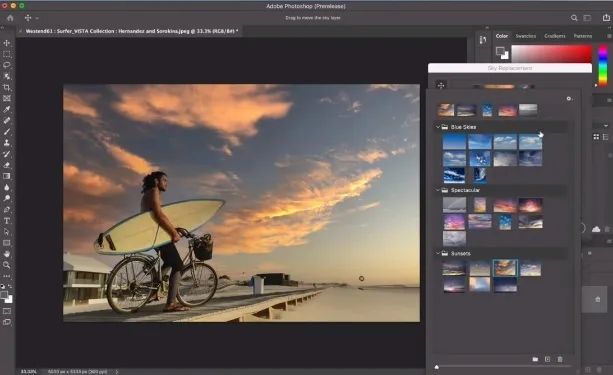The image size is (613, 375).
Task: Select the Horizontal Type tool
Action: (7, 221)
